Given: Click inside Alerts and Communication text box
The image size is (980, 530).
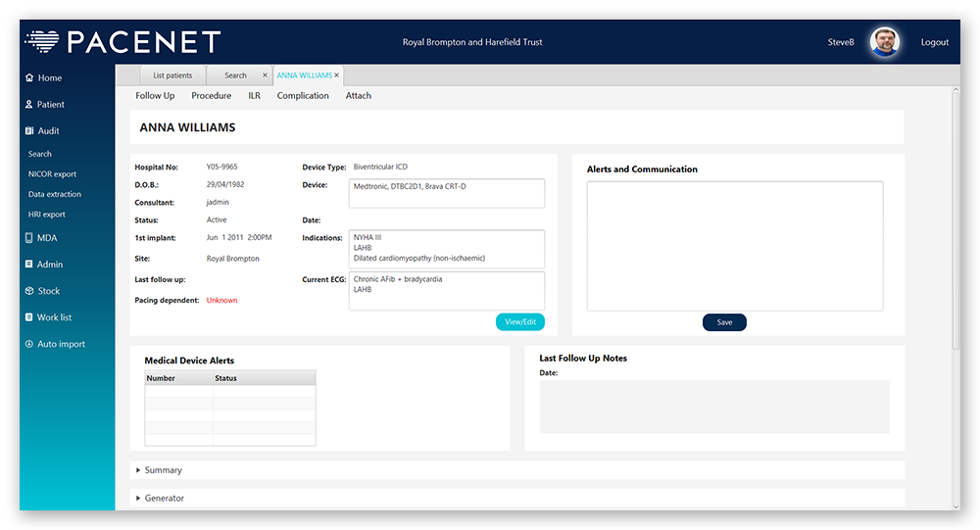Looking at the screenshot, I should [x=735, y=245].
